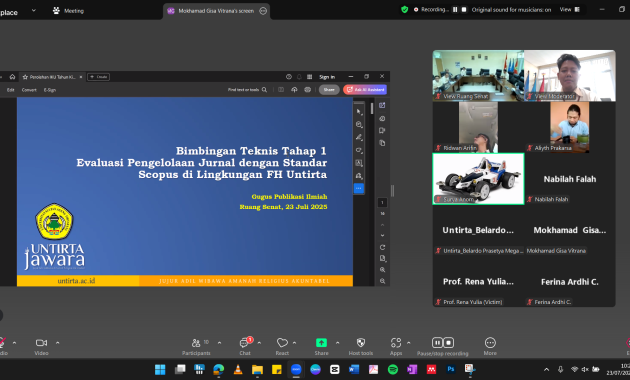Click Sign In in the shared Acrobat window
The image size is (630, 380).
[327, 77]
